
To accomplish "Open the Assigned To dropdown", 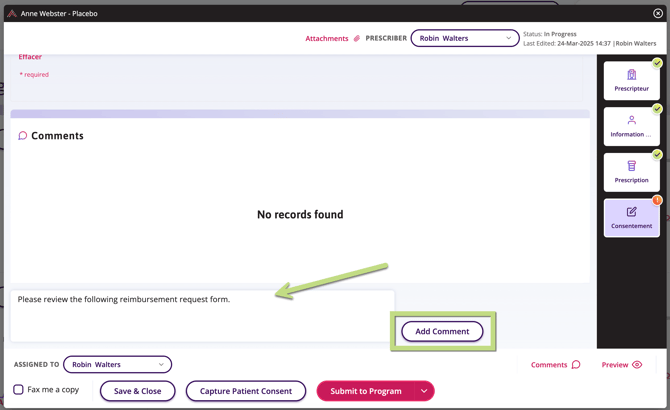I will [x=118, y=364].
